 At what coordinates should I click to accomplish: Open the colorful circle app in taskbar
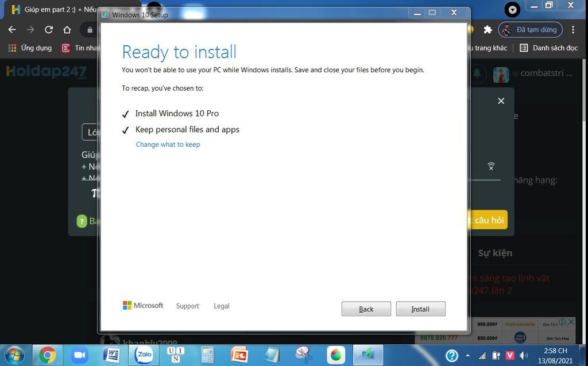click(336, 355)
